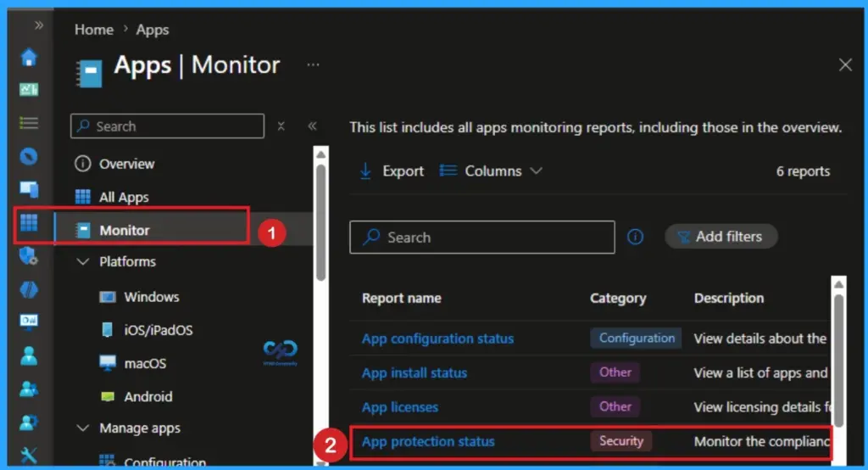Sort by Description column header
Image resolution: width=868 pixels, height=470 pixels.
pyautogui.click(x=728, y=298)
